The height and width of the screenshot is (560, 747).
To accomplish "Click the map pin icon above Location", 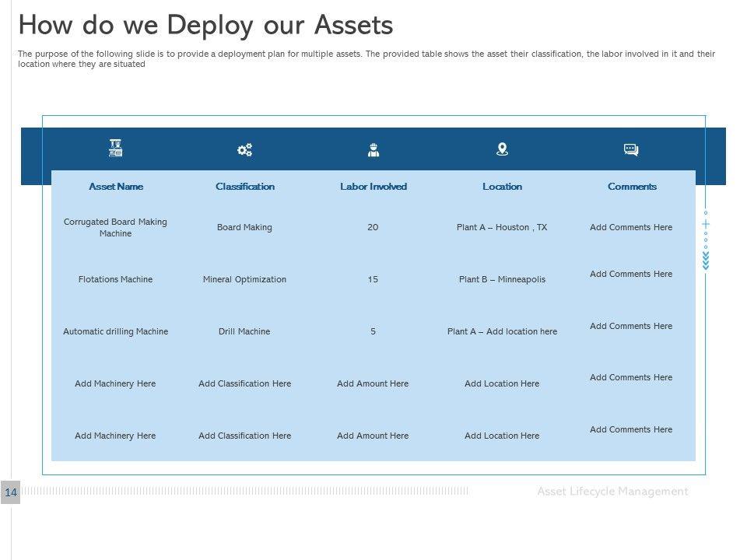I will click(x=502, y=149).
